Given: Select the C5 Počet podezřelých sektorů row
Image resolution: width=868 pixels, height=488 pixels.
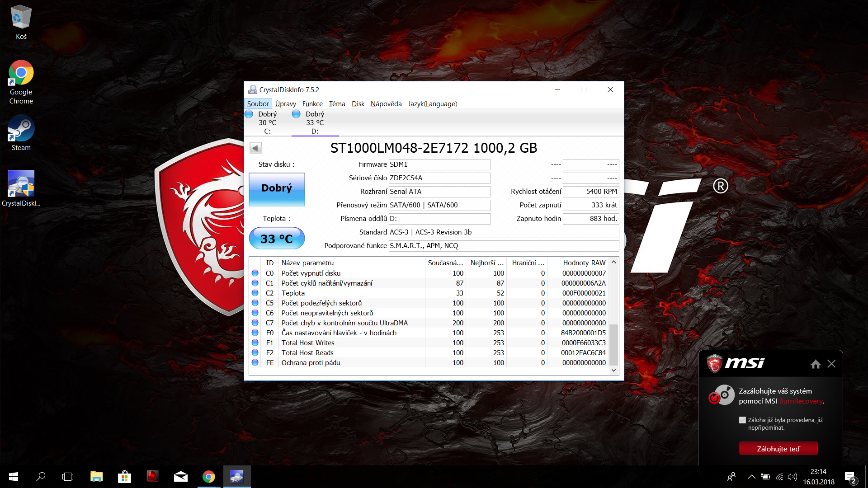Looking at the screenshot, I should [429, 303].
